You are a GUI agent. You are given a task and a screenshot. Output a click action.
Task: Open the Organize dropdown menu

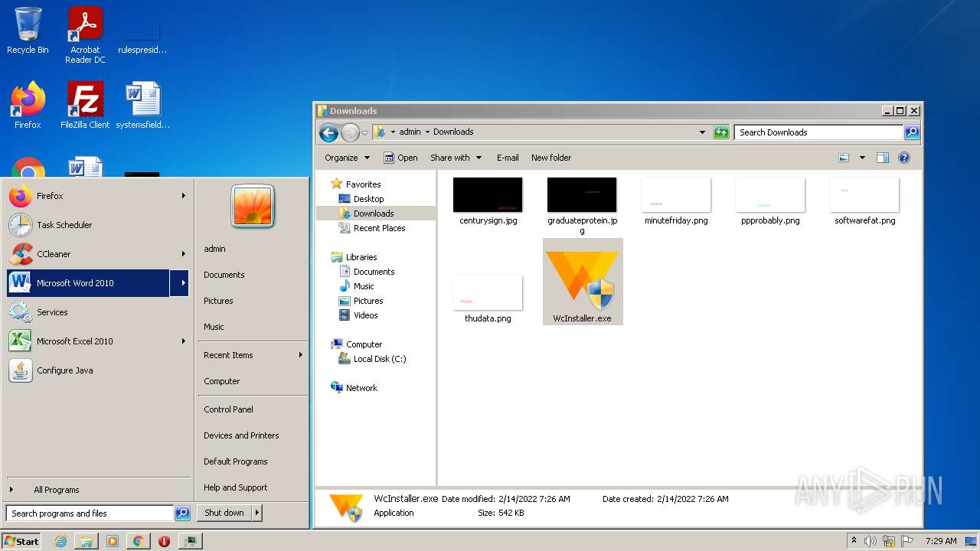tap(347, 158)
